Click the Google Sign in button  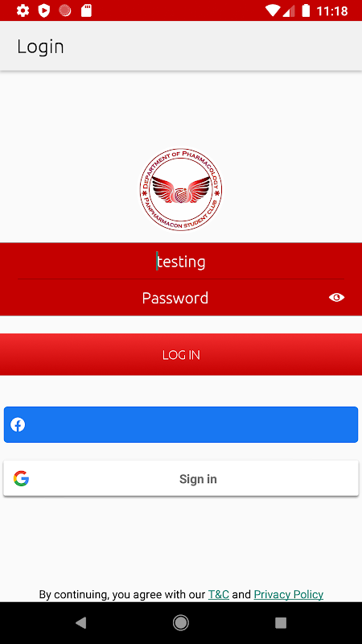[x=181, y=478]
